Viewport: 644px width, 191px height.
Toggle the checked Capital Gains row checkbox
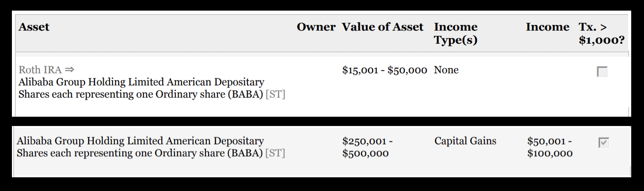tap(603, 142)
